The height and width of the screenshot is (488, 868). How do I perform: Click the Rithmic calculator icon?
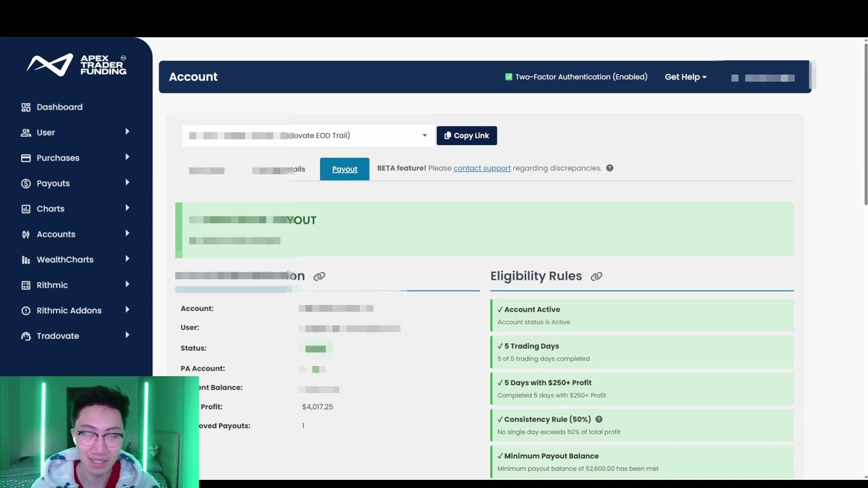pyautogui.click(x=26, y=285)
